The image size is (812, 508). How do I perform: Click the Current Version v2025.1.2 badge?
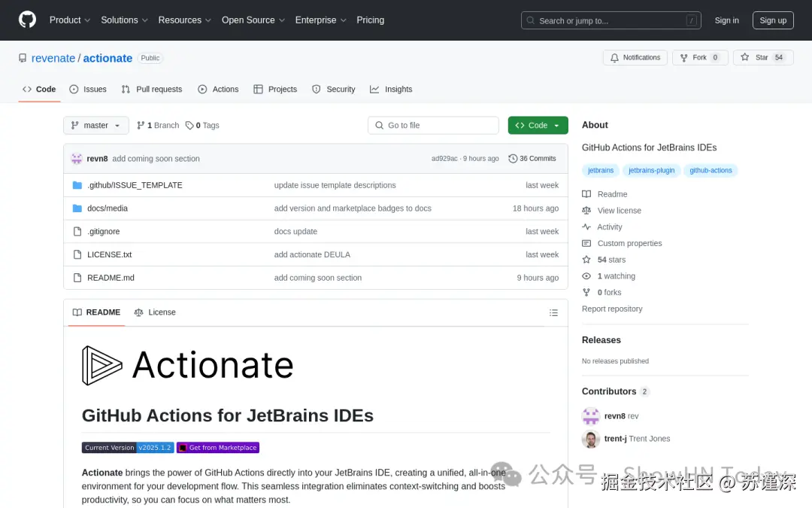(x=128, y=448)
